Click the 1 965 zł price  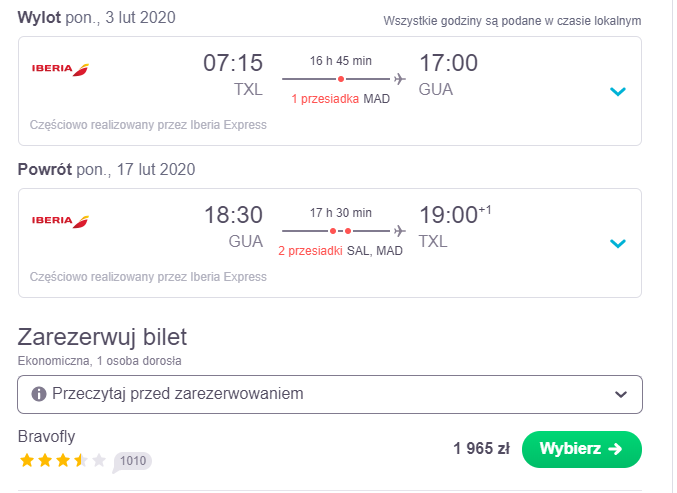point(481,449)
